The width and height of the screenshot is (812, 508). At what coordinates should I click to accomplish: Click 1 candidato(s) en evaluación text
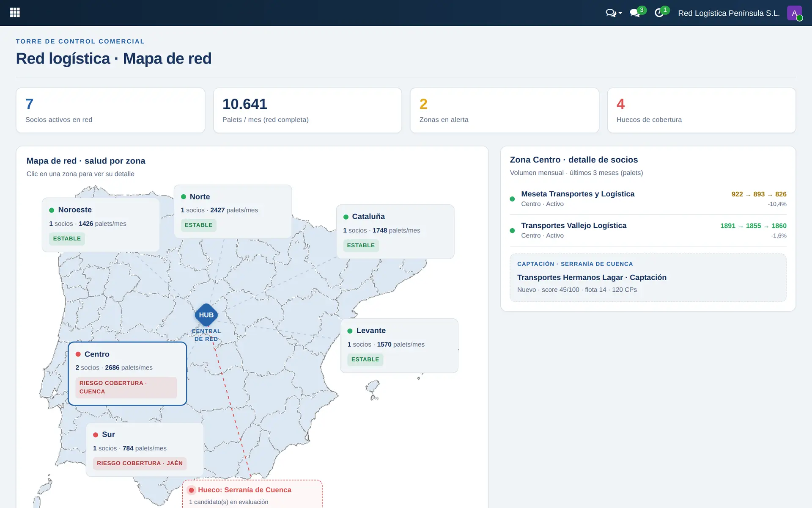pyautogui.click(x=228, y=502)
